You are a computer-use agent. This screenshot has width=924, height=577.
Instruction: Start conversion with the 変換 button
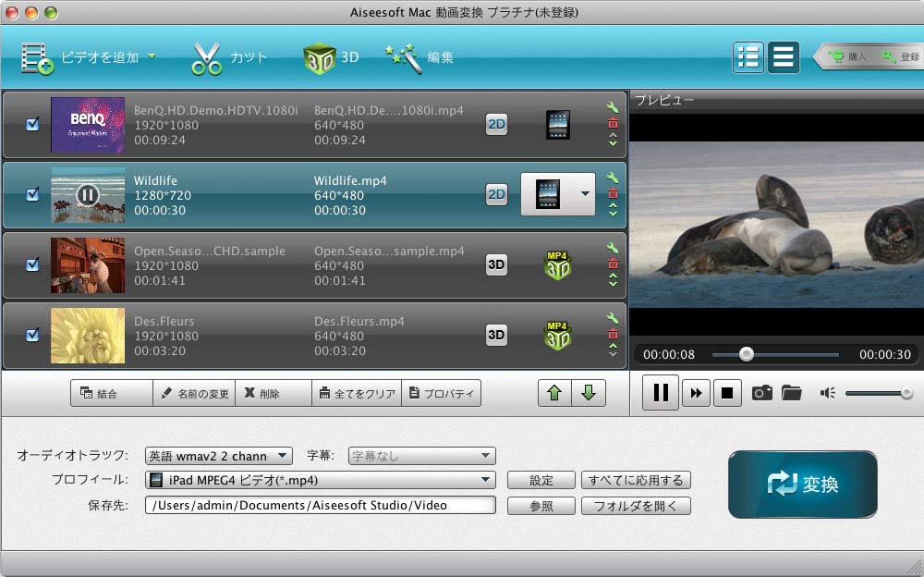coord(802,485)
